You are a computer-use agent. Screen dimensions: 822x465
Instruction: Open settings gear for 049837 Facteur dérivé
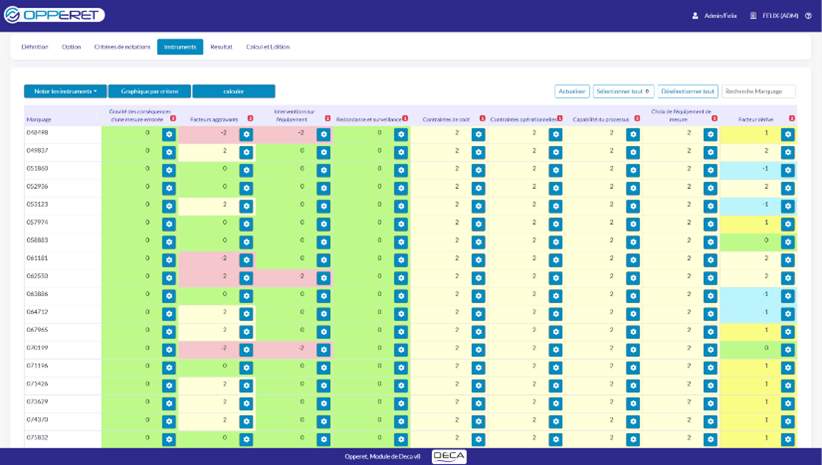788,152
